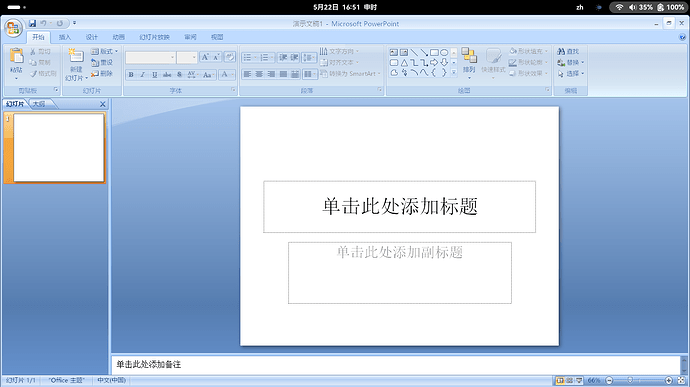
Task: Open the Font dialog launcher
Action: pos(233,90)
